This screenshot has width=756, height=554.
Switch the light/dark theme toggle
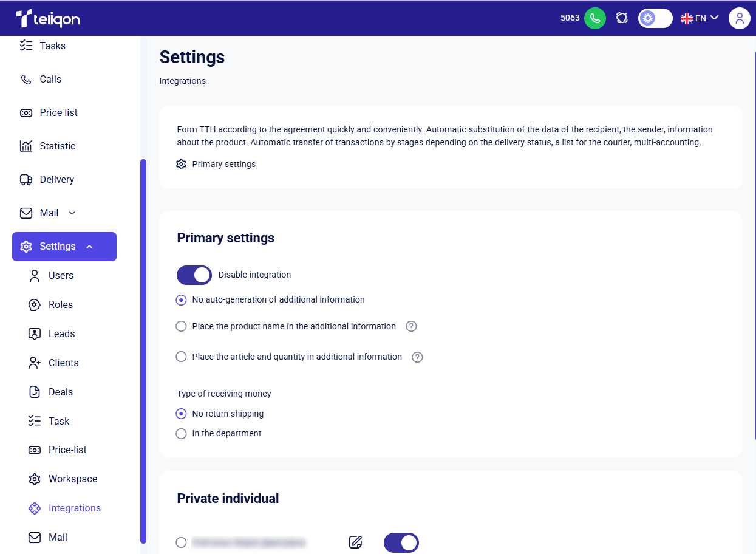[655, 18]
